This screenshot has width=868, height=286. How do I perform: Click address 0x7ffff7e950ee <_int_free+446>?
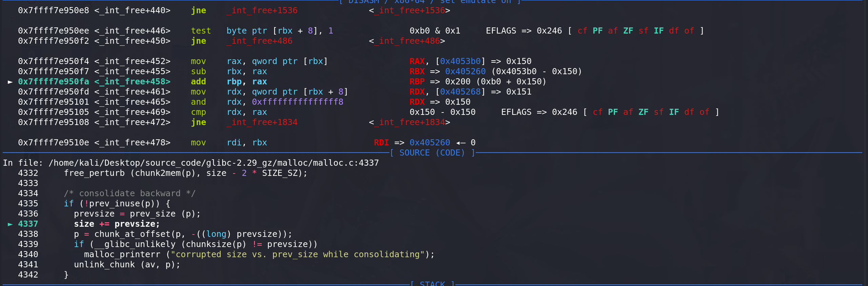94,31
